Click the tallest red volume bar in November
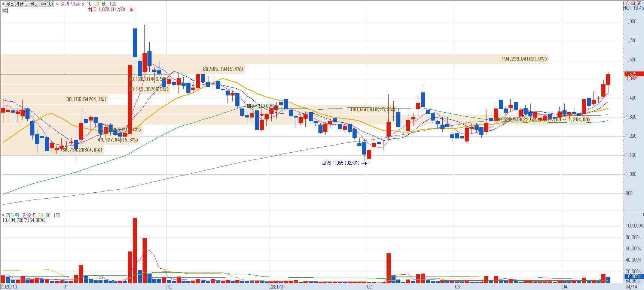 tap(135, 250)
